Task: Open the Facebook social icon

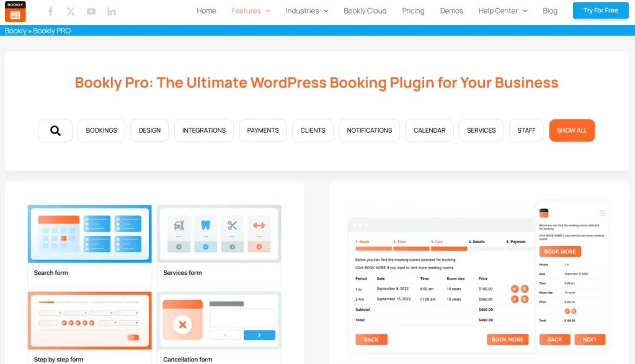Action: pyautogui.click(x=50, y=11)
